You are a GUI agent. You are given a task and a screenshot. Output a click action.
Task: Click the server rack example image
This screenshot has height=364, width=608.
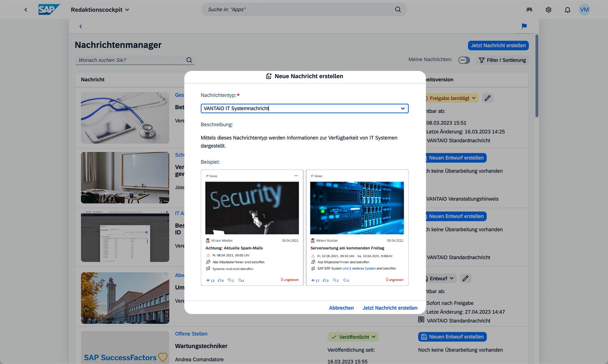(x=357, y=208)
